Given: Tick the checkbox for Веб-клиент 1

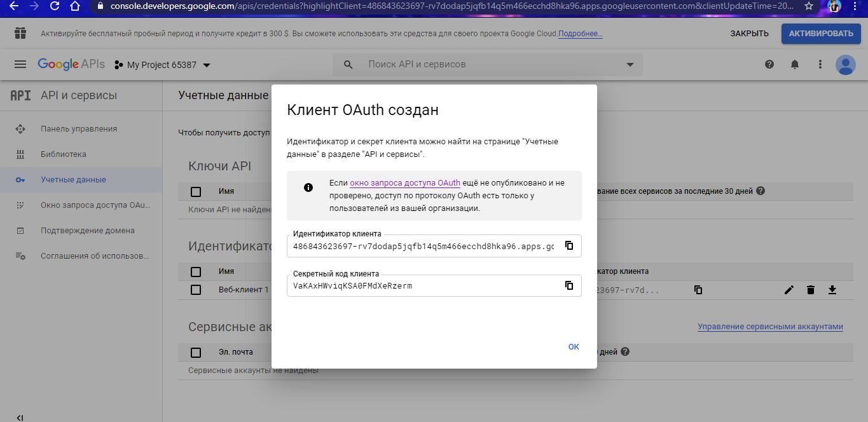Looking at the screenshot, I should pyautogui.click(x=196, y=290).
